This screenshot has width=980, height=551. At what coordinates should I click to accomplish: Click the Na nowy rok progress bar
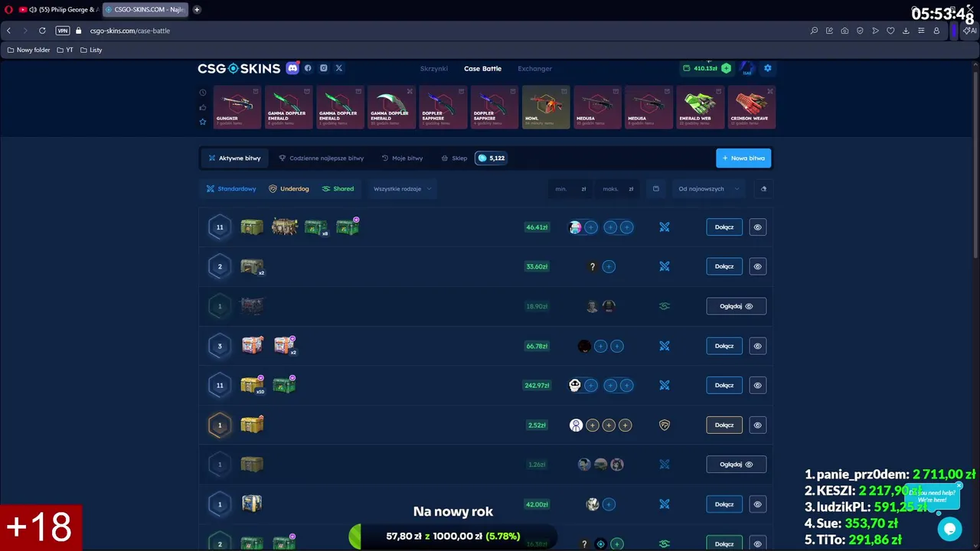click(x=453, y=536)
